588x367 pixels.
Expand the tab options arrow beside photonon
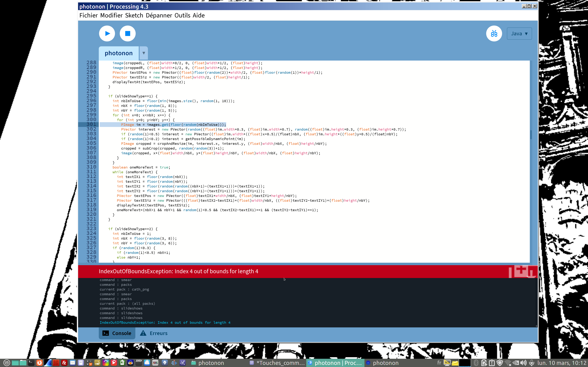tap(144, 53)
